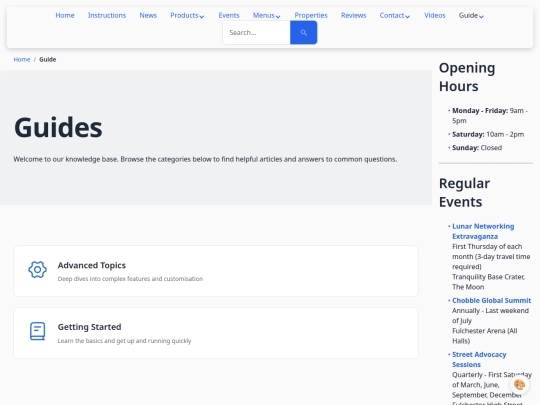
Task: Expand the Guide dropdown menu
Action: [x=471, y=15]
